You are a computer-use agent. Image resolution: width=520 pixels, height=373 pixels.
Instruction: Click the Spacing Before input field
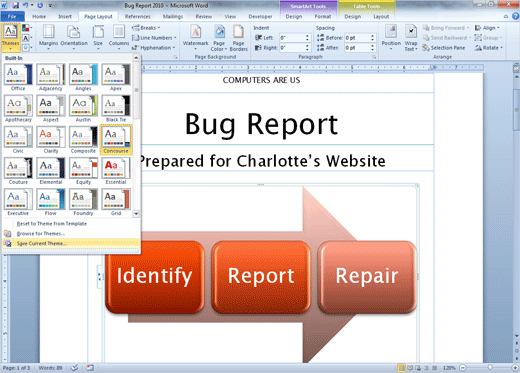click(359, 38)
